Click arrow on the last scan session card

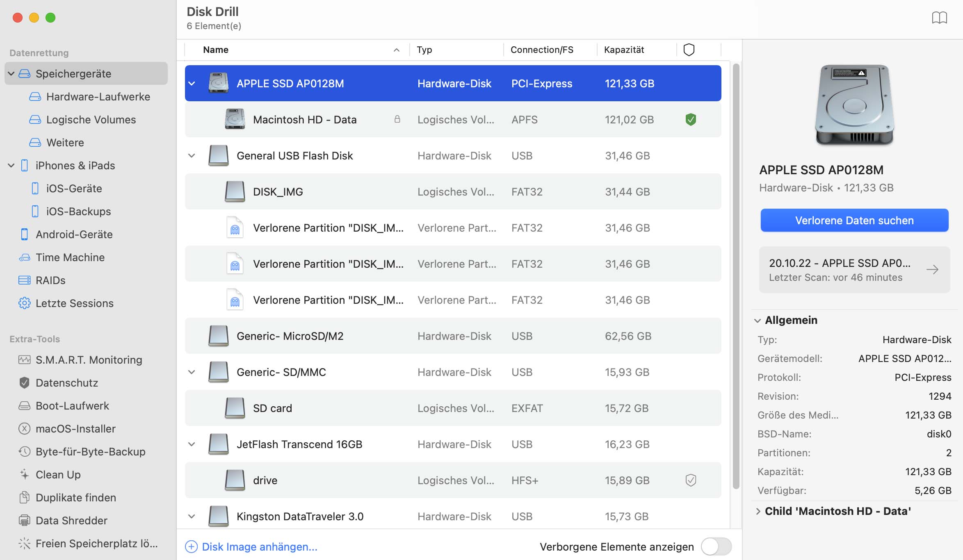[x=932, y=269]
